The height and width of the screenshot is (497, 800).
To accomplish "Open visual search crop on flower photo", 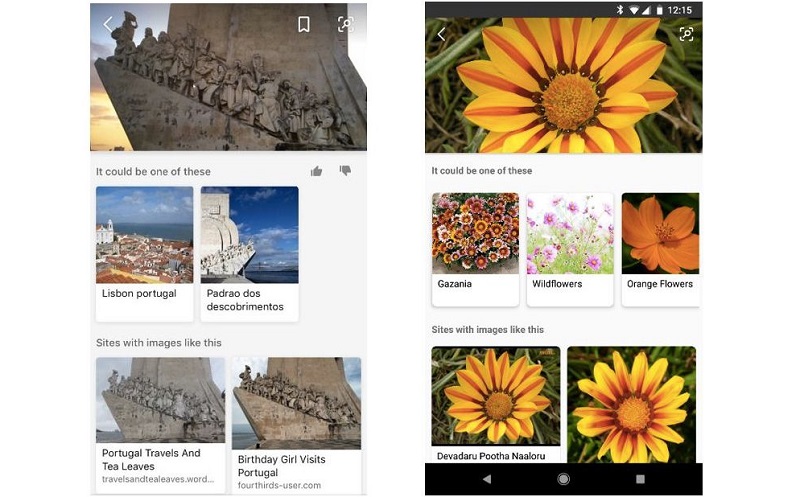I will tap(686, 35).
